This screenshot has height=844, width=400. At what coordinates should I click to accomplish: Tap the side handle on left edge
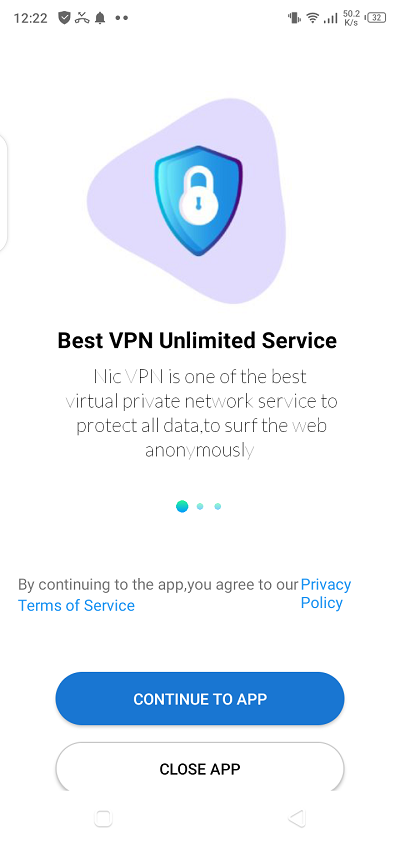[3, 192]
